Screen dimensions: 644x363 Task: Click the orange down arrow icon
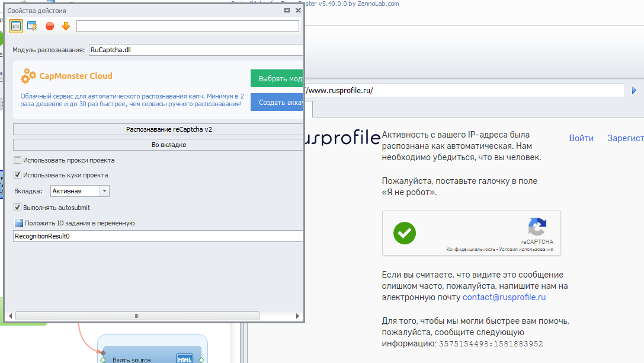click(x=66, y=26)
